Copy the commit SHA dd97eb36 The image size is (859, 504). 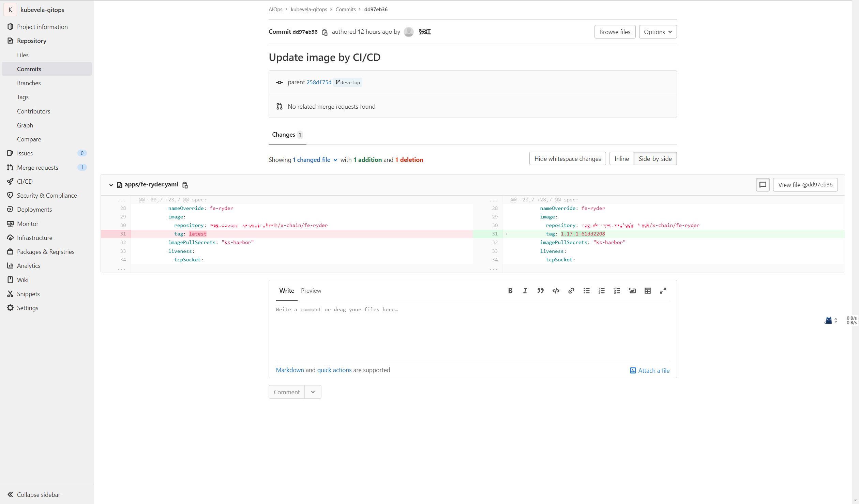(x=324, y=32)
